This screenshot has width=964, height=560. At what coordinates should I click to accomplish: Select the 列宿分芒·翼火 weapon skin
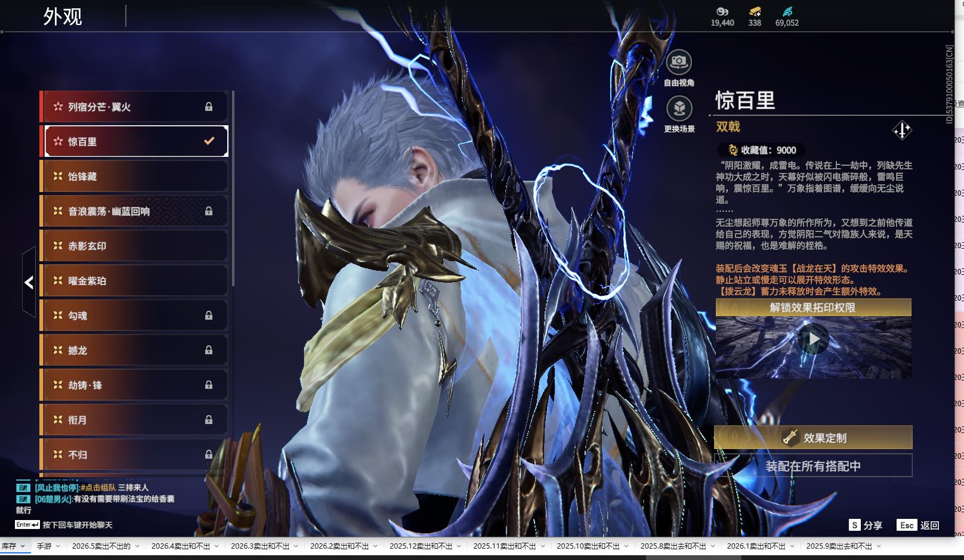pos(134,107)
